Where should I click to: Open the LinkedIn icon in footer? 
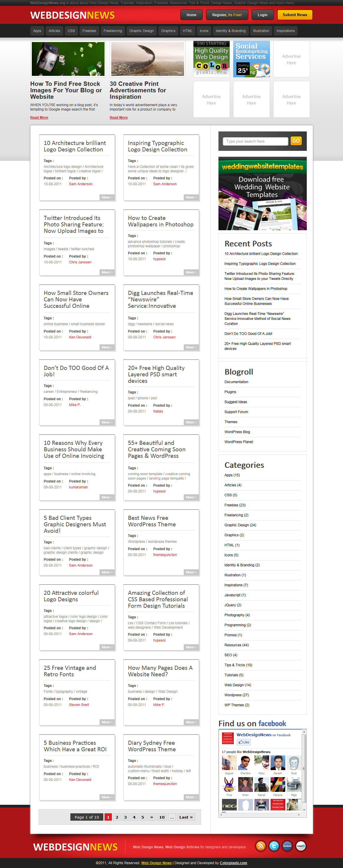[301, 846]
